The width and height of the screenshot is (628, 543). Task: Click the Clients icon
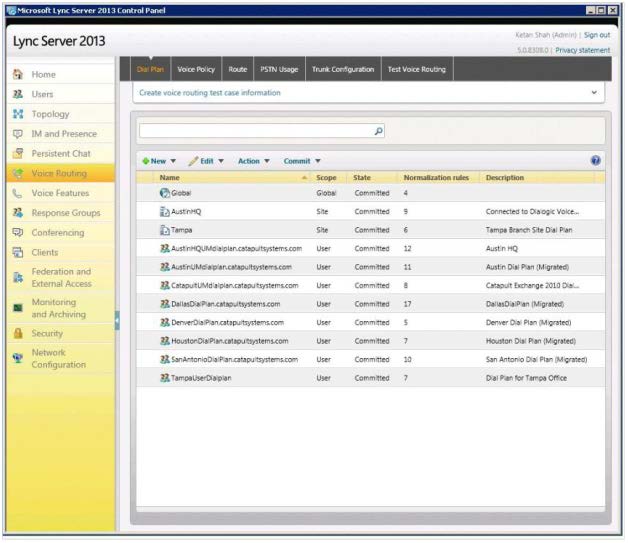(x=18, y=252)
